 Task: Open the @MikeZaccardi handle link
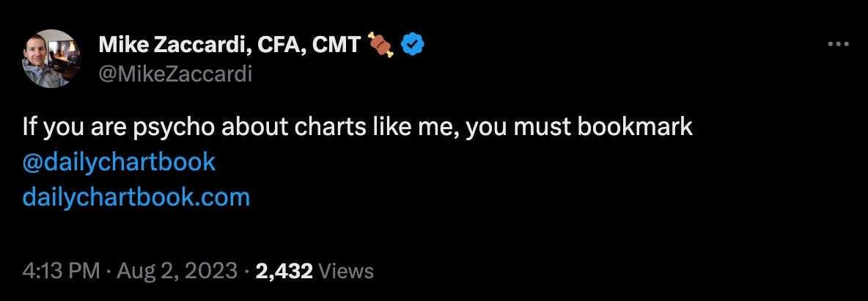click(175, 73)
